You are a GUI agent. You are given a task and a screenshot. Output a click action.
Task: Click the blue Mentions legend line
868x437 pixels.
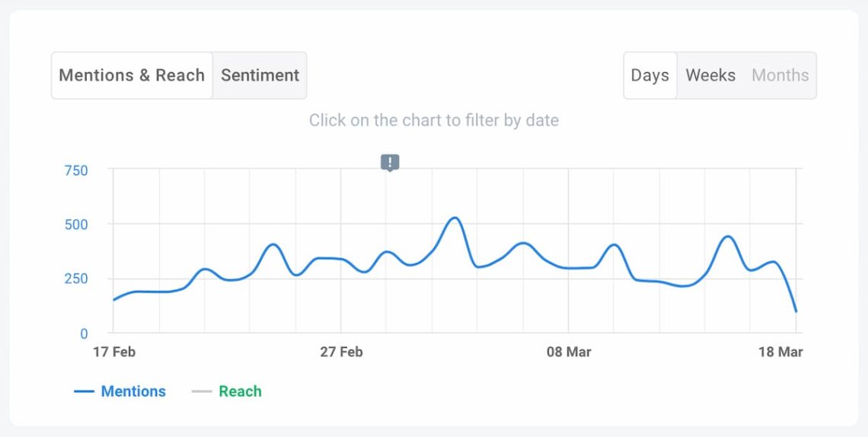(x=84, y=391)
